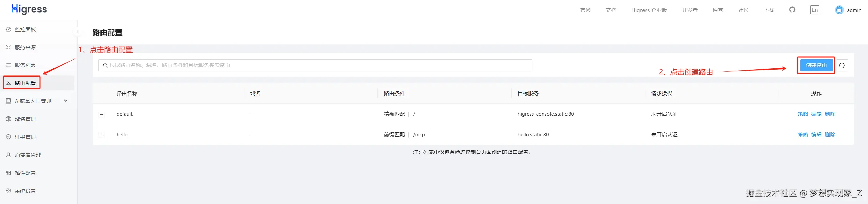Screen dimensions: 868x204
Task: Click the 插件配置 sidebar icon
Action: (x=9, y=173)
